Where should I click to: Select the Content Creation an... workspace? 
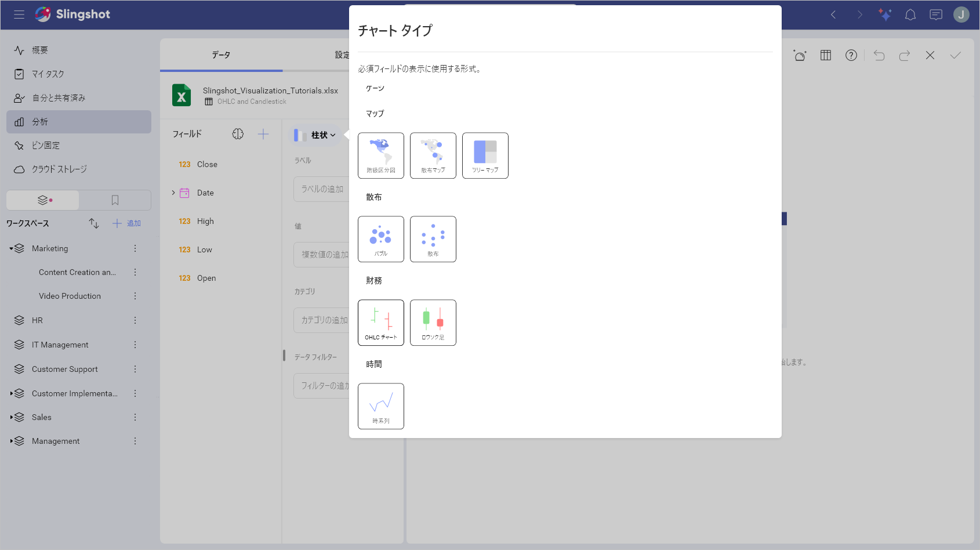(77, 272)
